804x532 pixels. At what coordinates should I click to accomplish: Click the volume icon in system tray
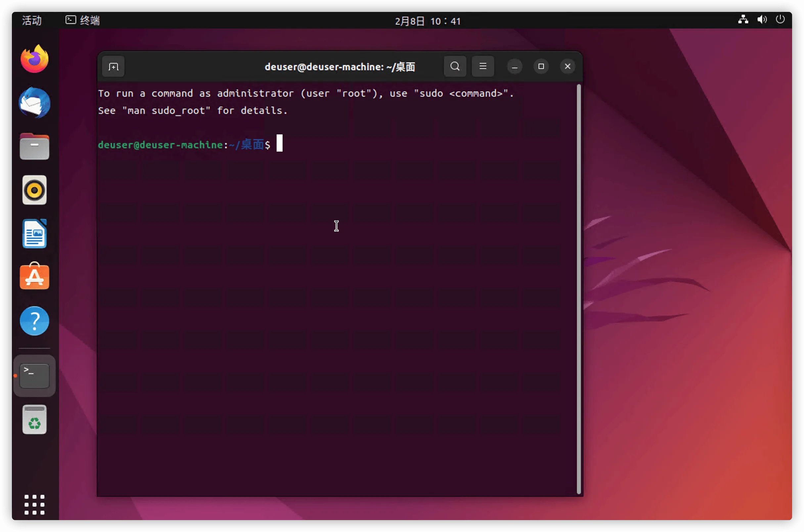[x=762, y=20]
